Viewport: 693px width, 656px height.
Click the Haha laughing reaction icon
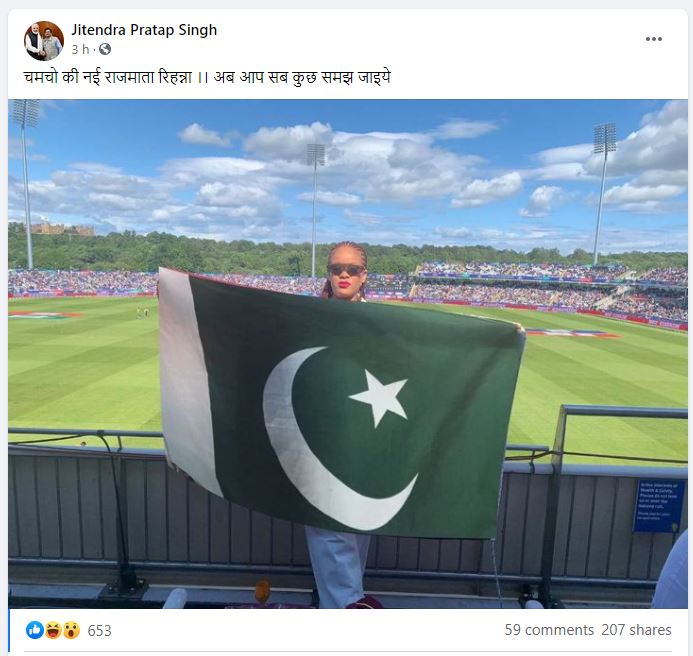coord(53,630)
